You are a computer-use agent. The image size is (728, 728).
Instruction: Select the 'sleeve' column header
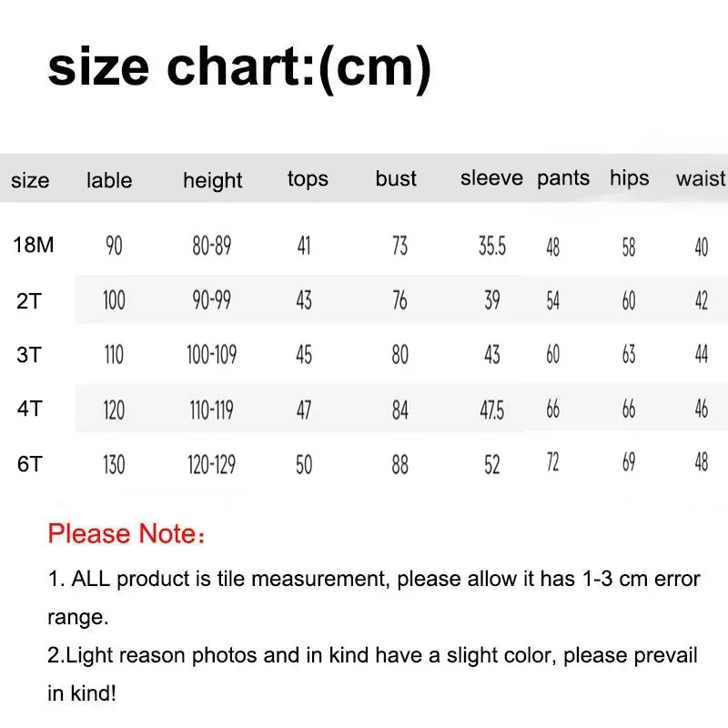tap(491, 177)
